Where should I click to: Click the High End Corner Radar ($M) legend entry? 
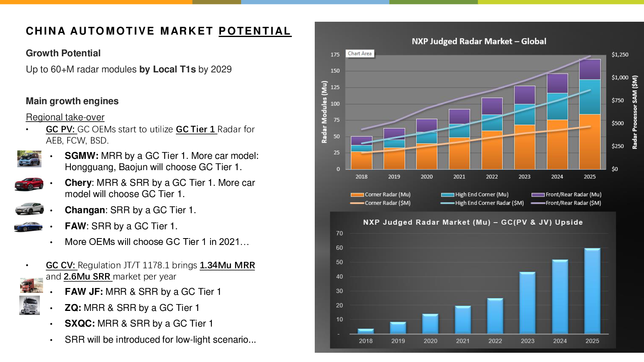[482, 203]
